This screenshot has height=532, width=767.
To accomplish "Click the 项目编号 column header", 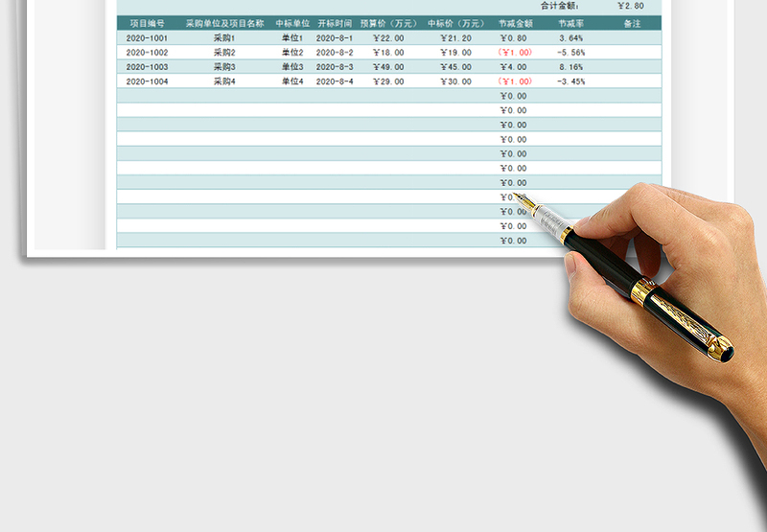I will point(147,23).
